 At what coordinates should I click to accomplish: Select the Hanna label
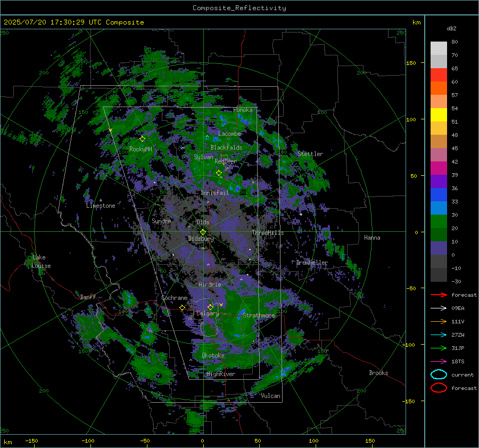[372, 238]
